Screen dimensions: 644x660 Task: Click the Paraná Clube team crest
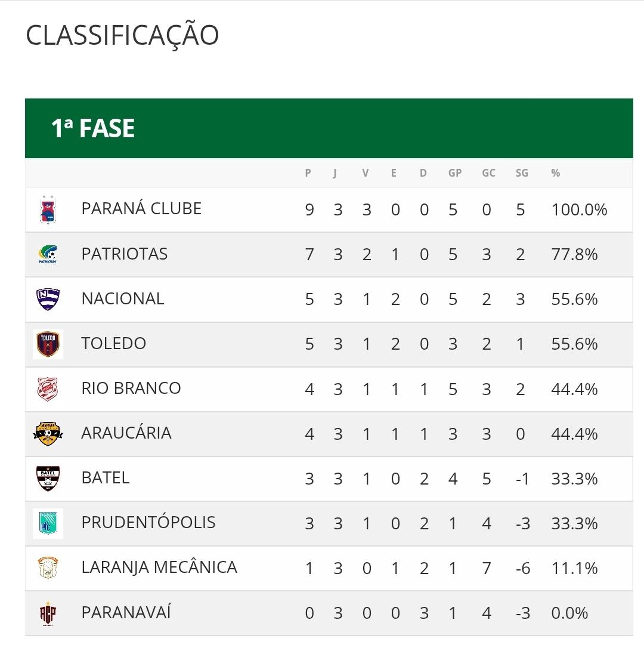coord(47,209)
